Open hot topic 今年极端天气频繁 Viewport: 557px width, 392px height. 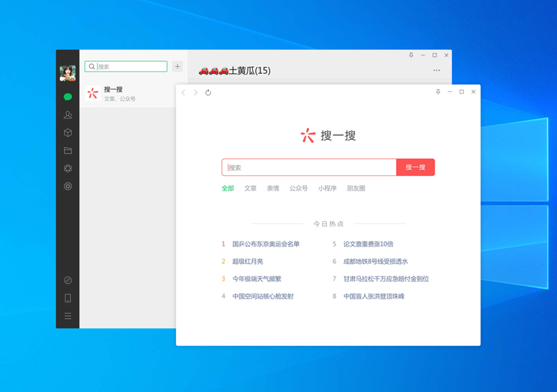click(x=257, y=279)
